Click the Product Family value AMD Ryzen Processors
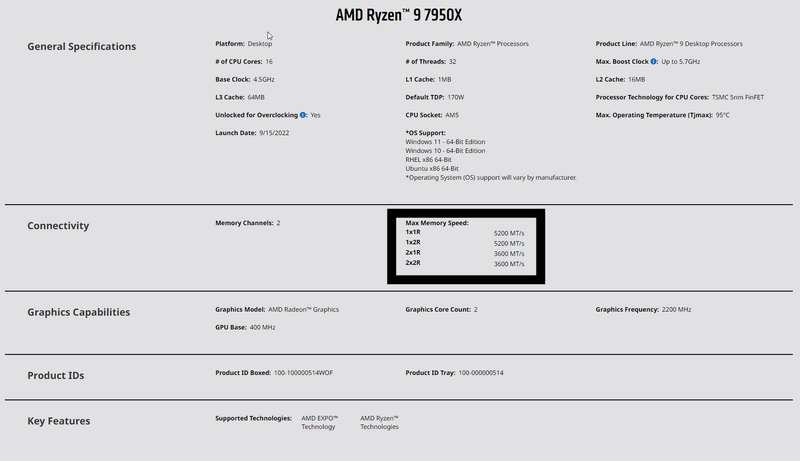 (493, 44)
